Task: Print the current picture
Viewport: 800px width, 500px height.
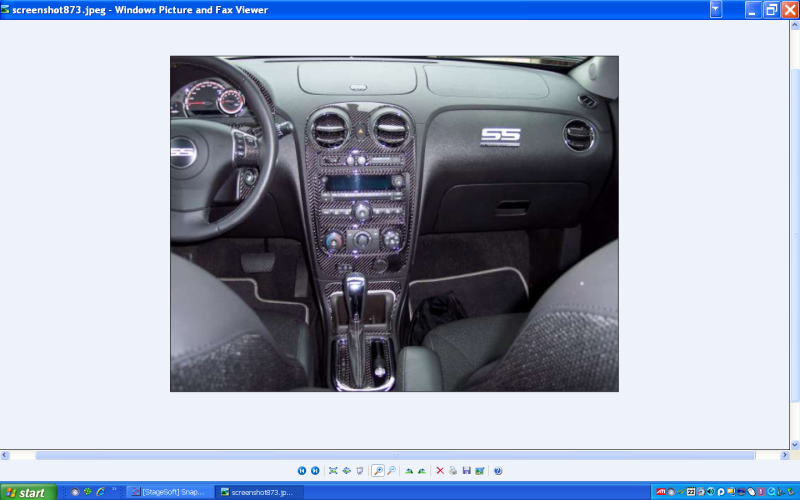Action: point(453,470)
